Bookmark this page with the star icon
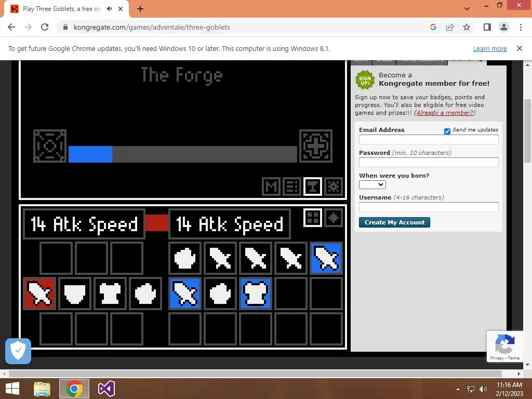This screenshot has height=399, width=532. [467, 27]
